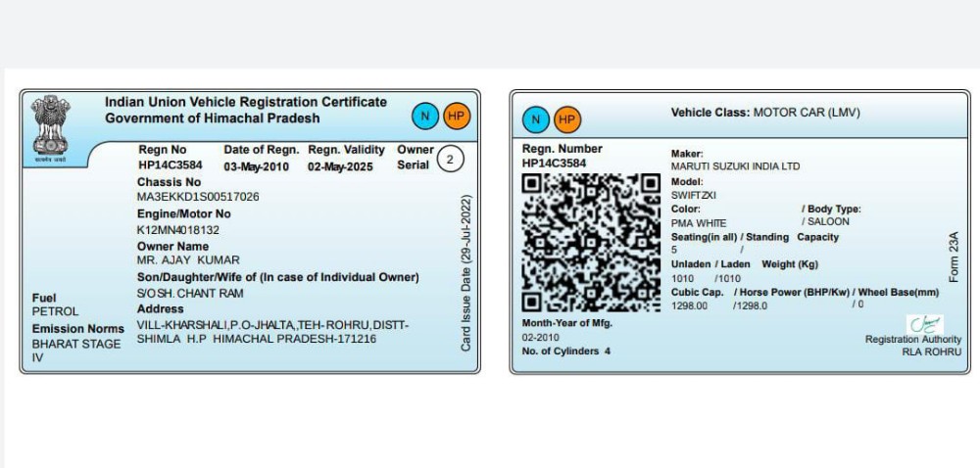Click the 'Maker:' label

click(687, 154)
